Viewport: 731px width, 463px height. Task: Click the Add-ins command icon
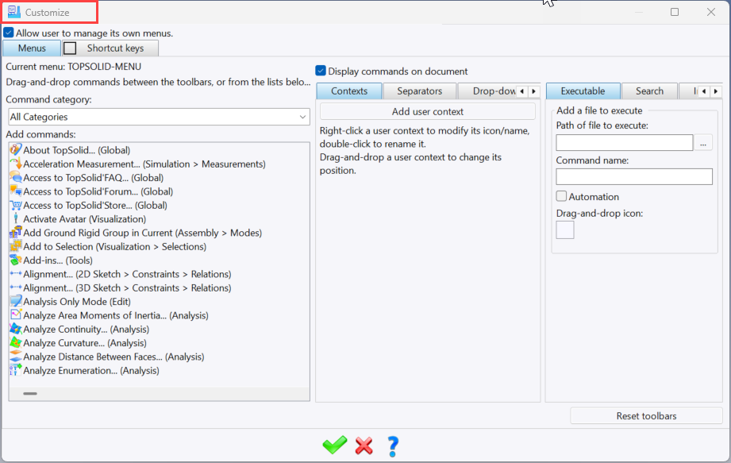(16, 260)
